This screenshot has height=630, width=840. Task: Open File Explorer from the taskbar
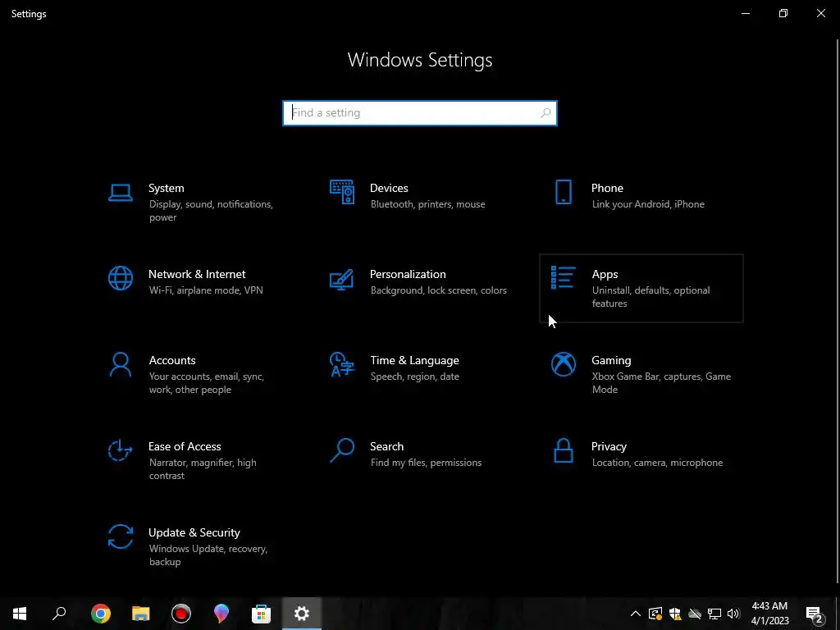point(141,614)
